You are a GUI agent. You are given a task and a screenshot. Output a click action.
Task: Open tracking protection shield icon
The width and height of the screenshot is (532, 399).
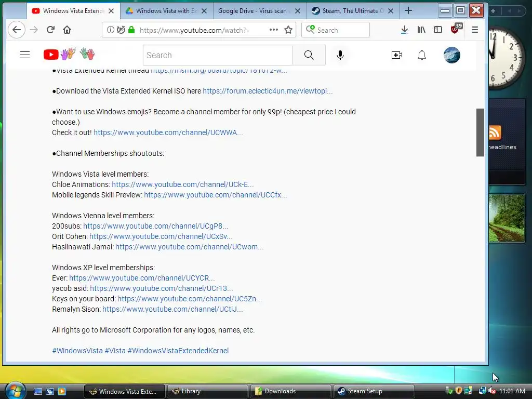tap(121, 30)
